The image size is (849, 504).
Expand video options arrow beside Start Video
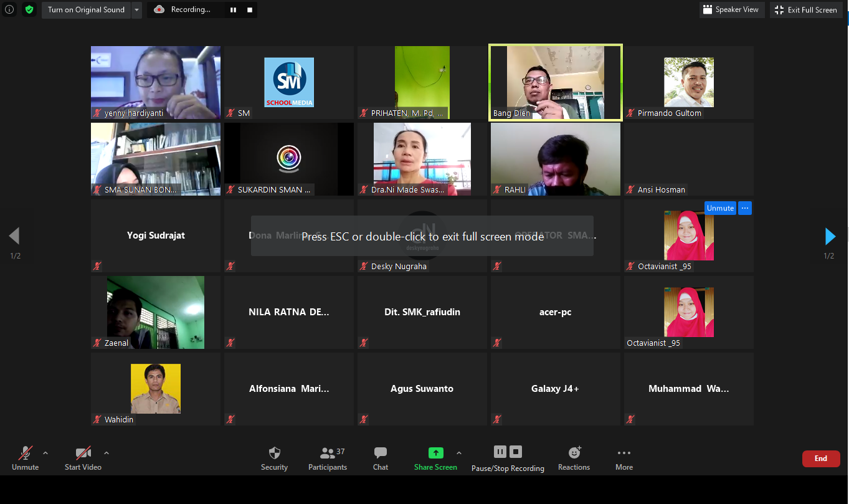107,453
